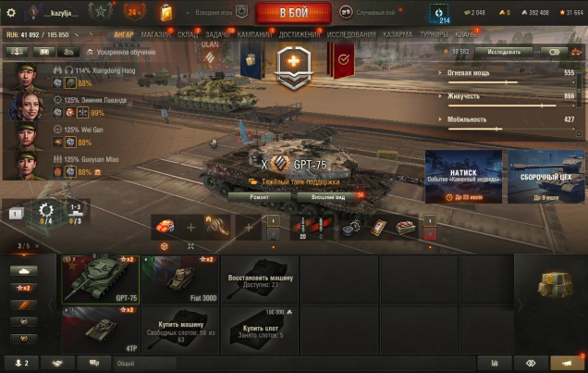588x373 pixels.
Task: Click the Ремонт button
Action: tap(259, 197)
